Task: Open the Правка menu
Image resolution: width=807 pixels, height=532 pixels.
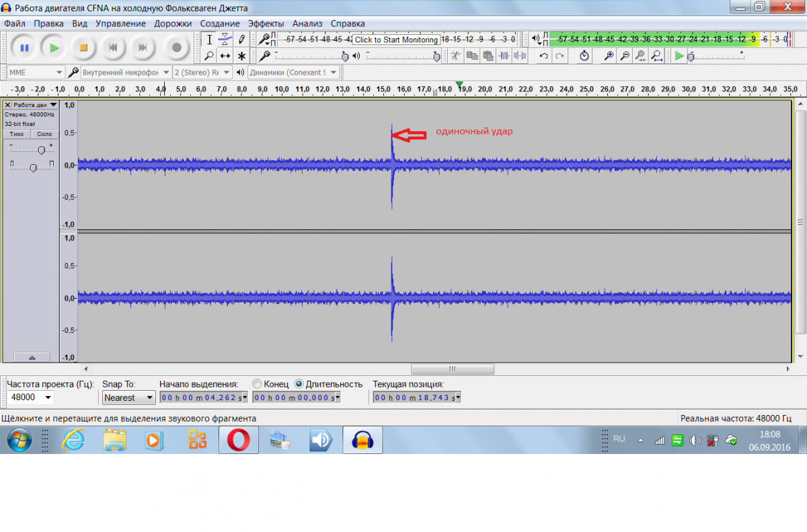Action: pos(48,24)
